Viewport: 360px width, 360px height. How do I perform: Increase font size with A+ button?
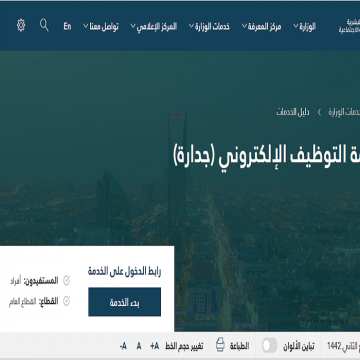154,346
